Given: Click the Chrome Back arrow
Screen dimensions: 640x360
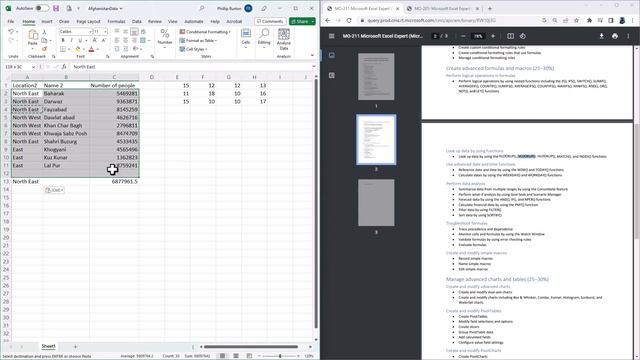Looking at the screenshot, I should click(x=328, y=20).
